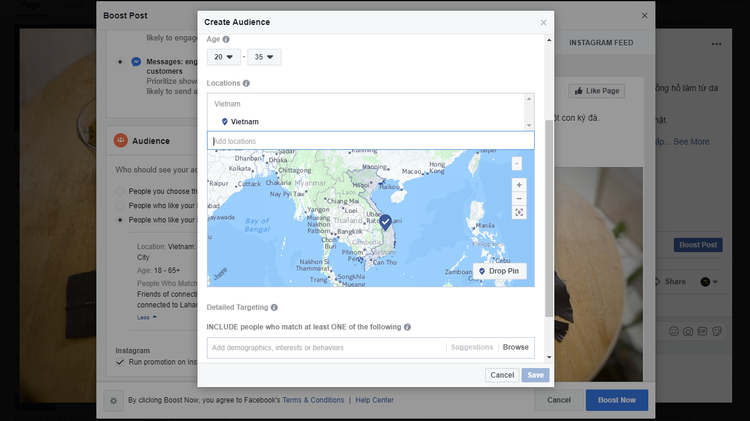Click the Boost Post button on page
Image resolution: width=750 pixels, height=421 pixels.
point(698,245)
